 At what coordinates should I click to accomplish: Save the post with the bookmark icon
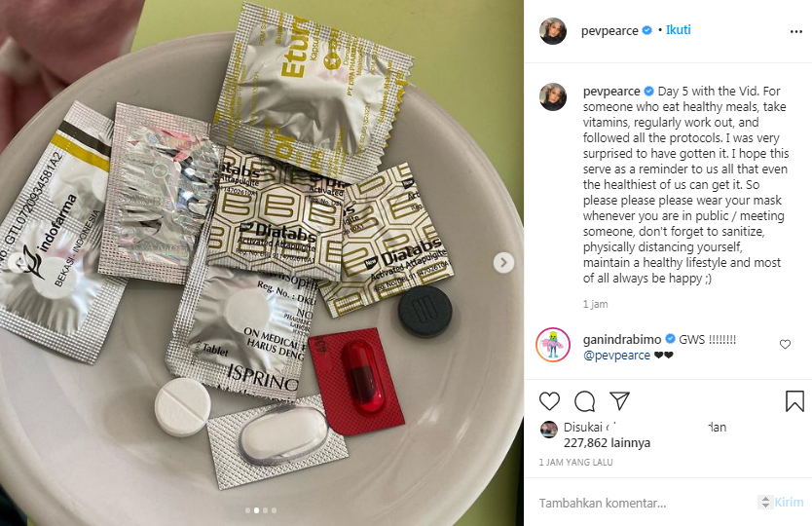click(x=794, y=401)
